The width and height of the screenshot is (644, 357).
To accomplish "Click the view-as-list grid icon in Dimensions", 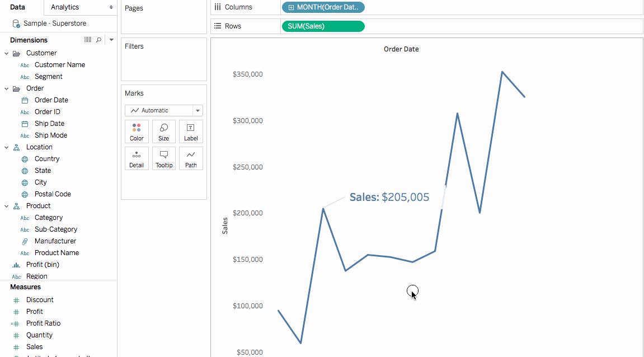I will [x=87, y=40].
